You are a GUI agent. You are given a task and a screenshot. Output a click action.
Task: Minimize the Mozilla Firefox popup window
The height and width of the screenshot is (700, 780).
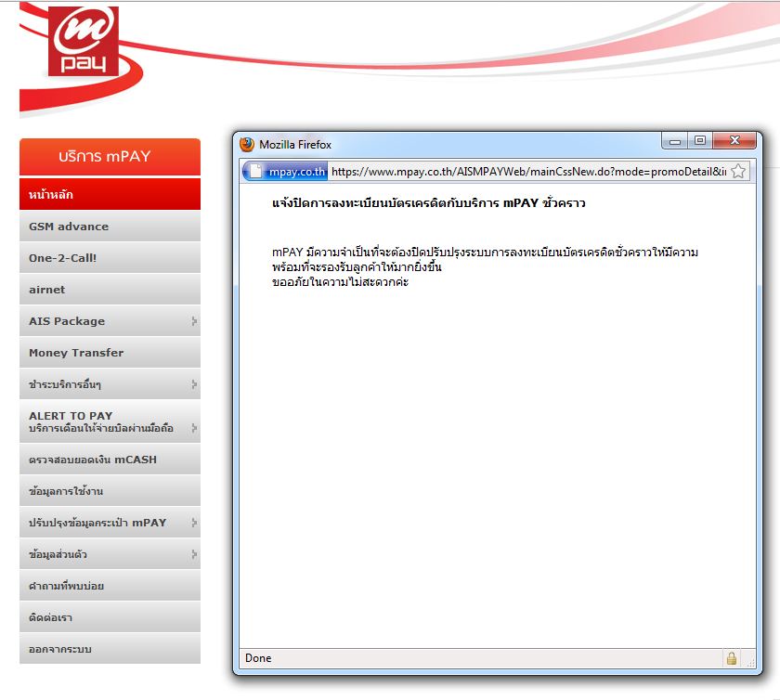674,141
